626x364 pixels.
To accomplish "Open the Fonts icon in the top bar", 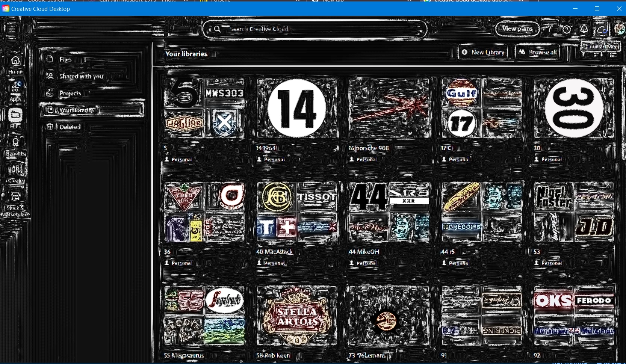I will (x=550, y=29).
